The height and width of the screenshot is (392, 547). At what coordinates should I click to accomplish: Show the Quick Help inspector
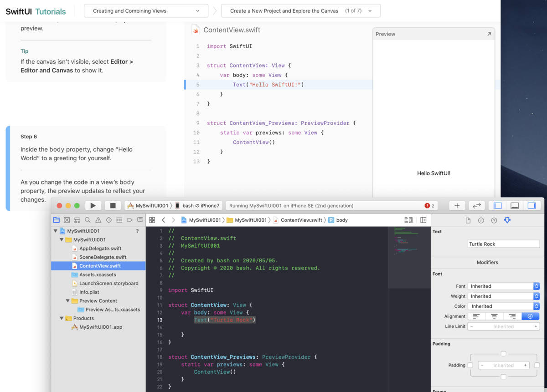494,220
